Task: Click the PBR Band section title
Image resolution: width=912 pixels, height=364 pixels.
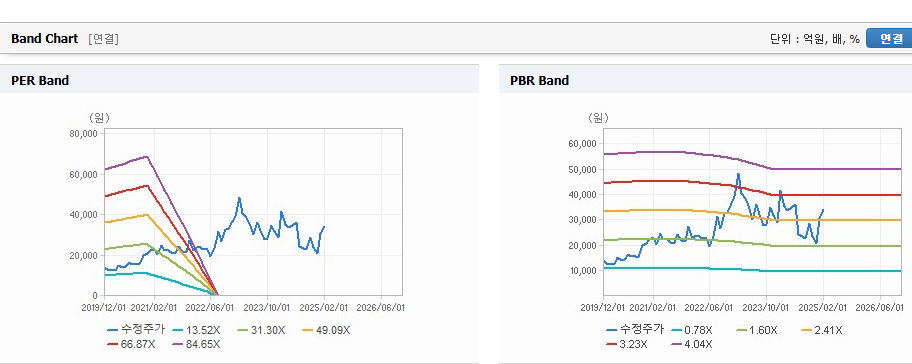Action: point(539,81)
